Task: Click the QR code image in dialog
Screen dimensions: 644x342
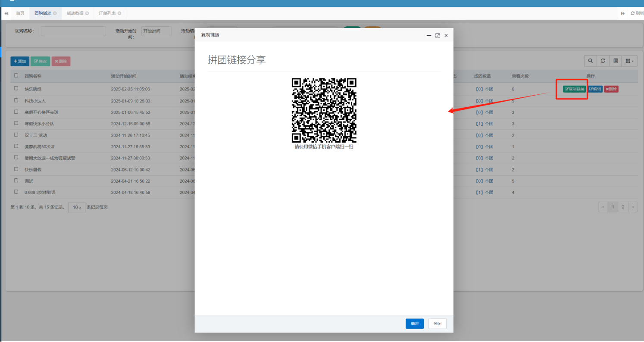Action: pos(324,110)
